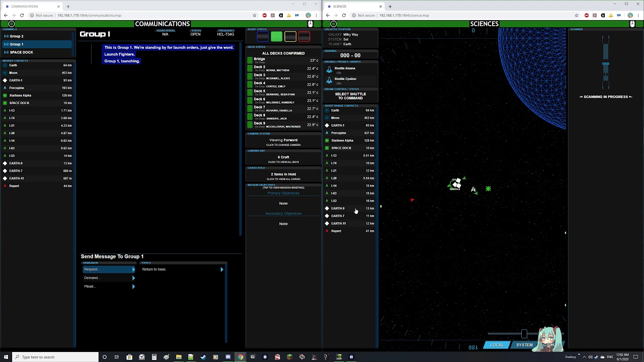The image size is (644, 362).
Task: Switch Sciences map to LOCAL view
Action: pyautogui.click(x=497, y=345)
